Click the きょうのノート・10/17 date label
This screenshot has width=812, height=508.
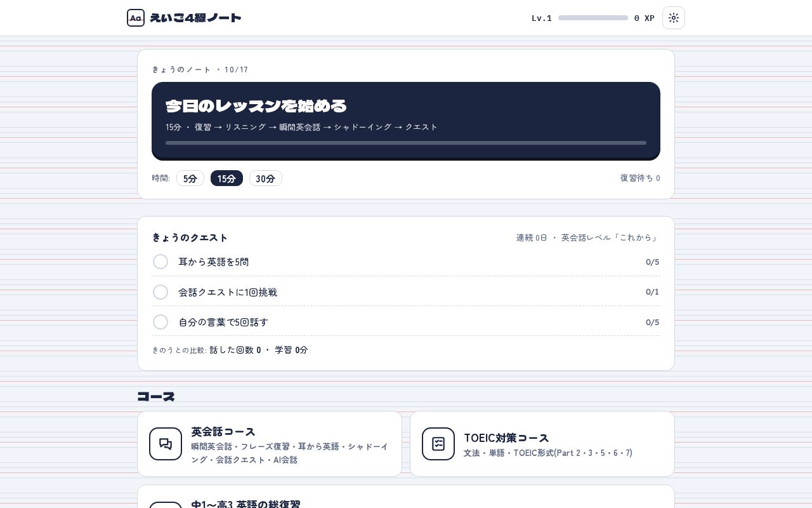click(200, 70)
